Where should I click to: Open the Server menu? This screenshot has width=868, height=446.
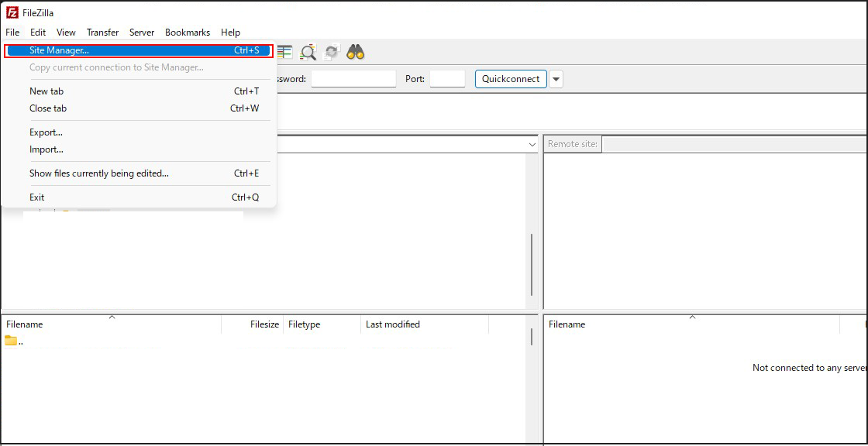click(142, 33)
